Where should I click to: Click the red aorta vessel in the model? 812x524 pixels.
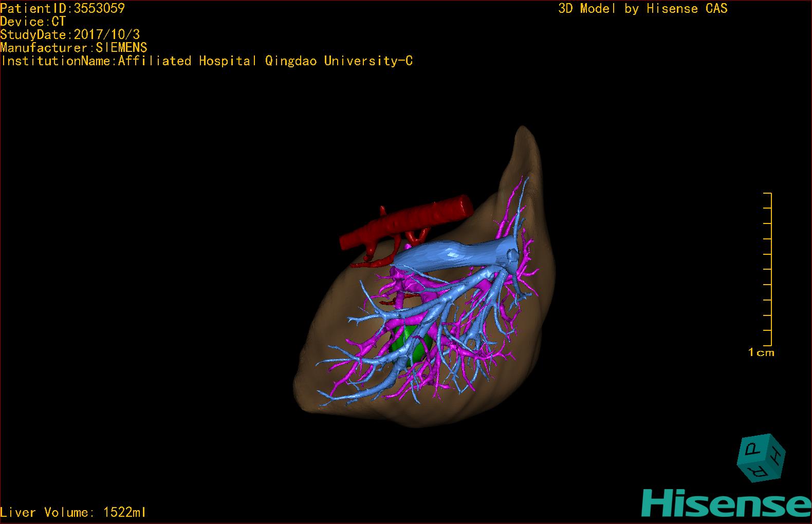[x=406, y=223]
